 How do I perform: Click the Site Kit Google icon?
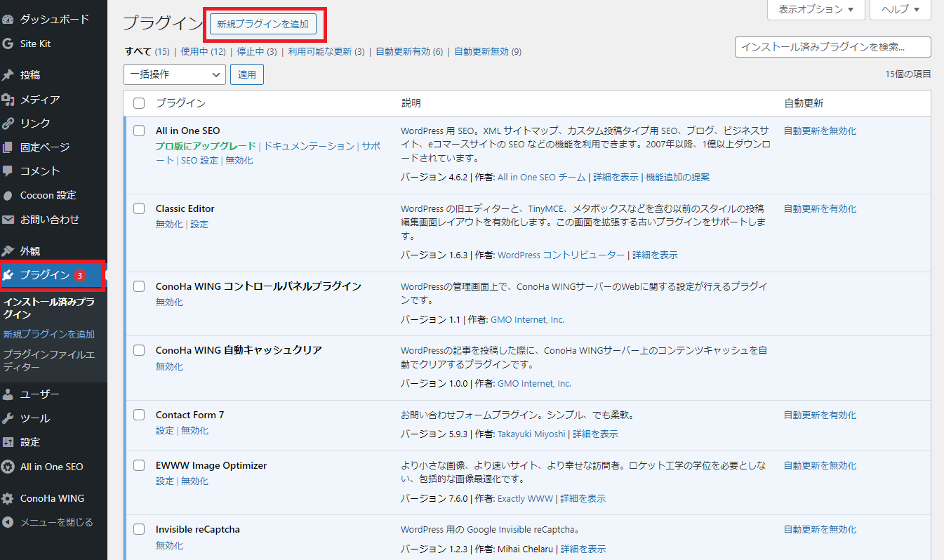pyautogui.click(x=8, y=44)
